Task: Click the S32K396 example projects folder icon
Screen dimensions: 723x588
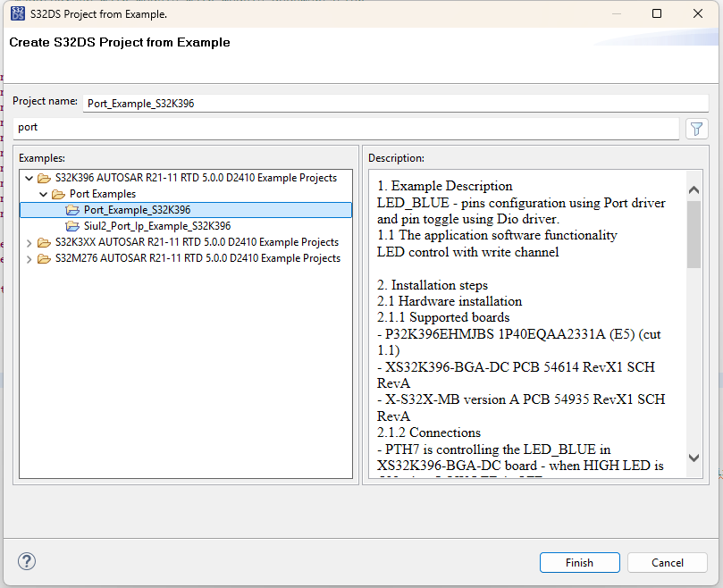Action: click(44, 178)
